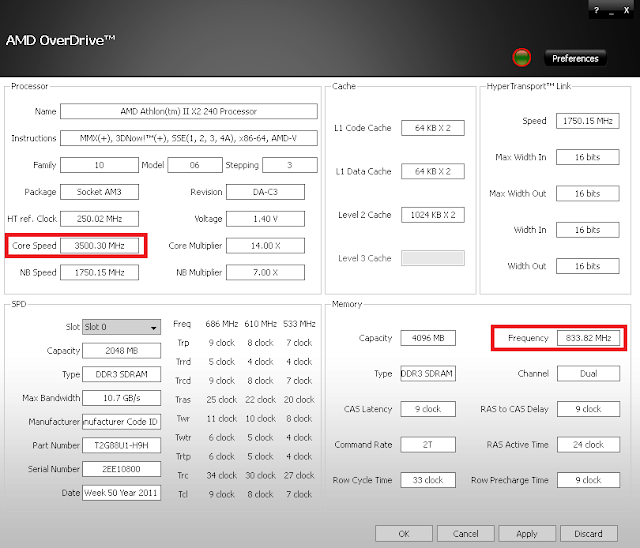Screen dimensions: 640x548
Task: Click the Memory Frequency 833.82 MHz field
Action: click(588, 338)
